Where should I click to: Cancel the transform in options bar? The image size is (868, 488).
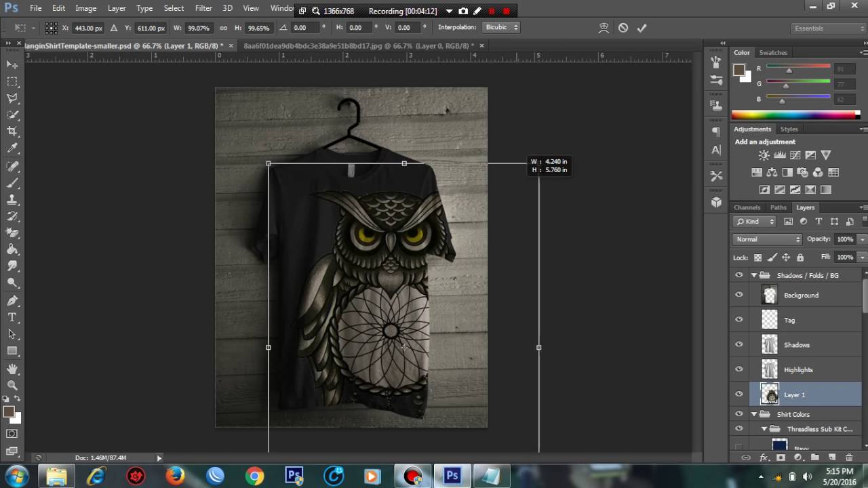click(623, 28)
